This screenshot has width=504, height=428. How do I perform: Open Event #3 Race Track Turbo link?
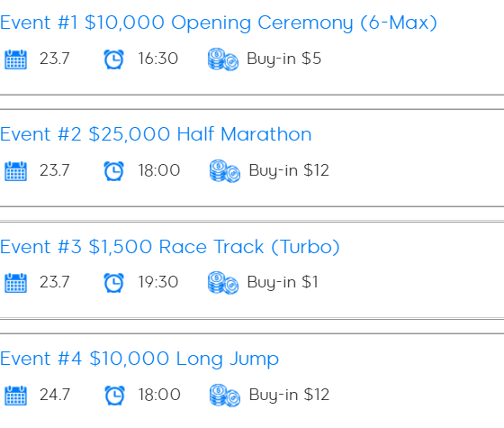(170, 247)
